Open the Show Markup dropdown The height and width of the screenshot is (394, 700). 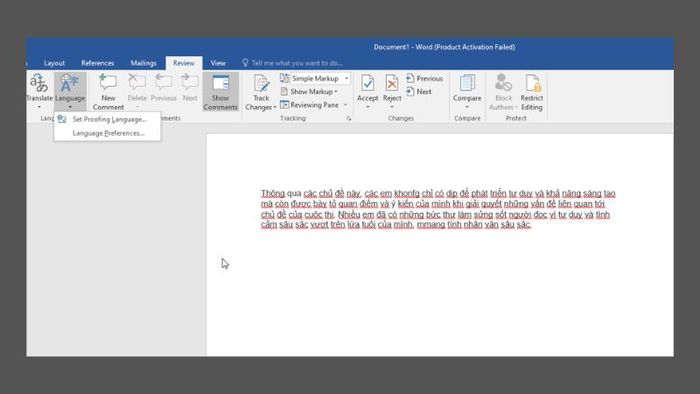click(314, 91)
